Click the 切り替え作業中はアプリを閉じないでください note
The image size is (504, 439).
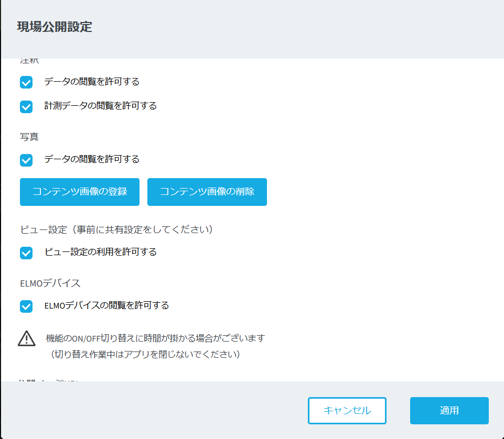coord(145,355)
